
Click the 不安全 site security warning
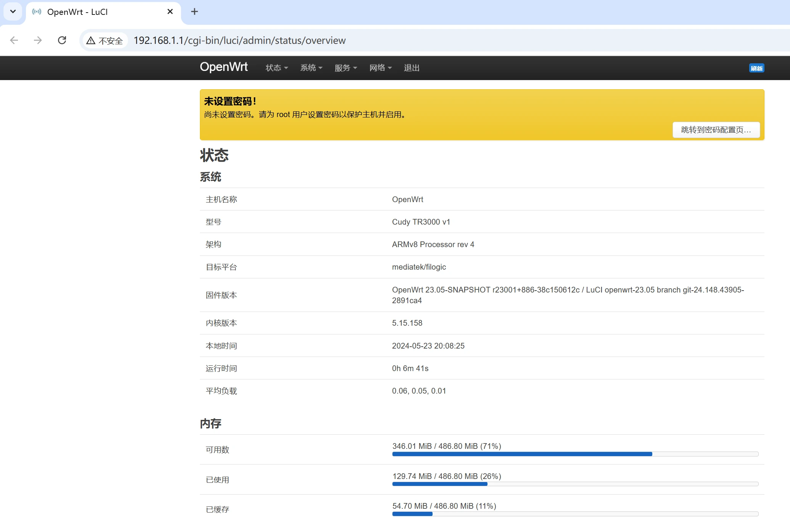coord(105,40)
